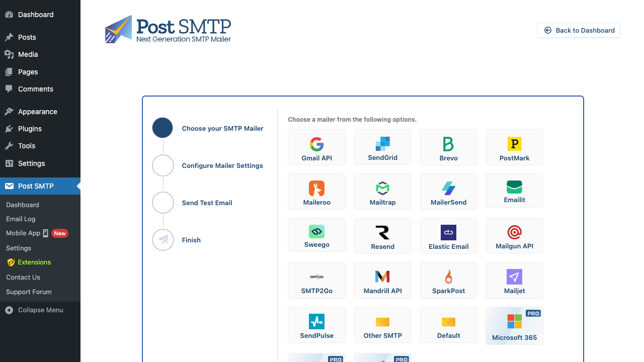Click the Back to Dashboard button
The width and height of the screenshot is (644, 362).
(579, 30)
